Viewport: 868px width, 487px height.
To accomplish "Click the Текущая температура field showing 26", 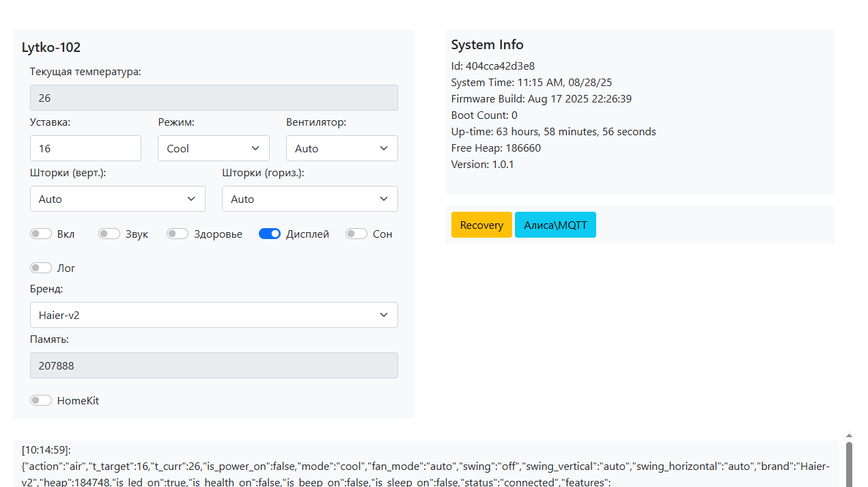I will pyautogui.click(x=214, y=98).
